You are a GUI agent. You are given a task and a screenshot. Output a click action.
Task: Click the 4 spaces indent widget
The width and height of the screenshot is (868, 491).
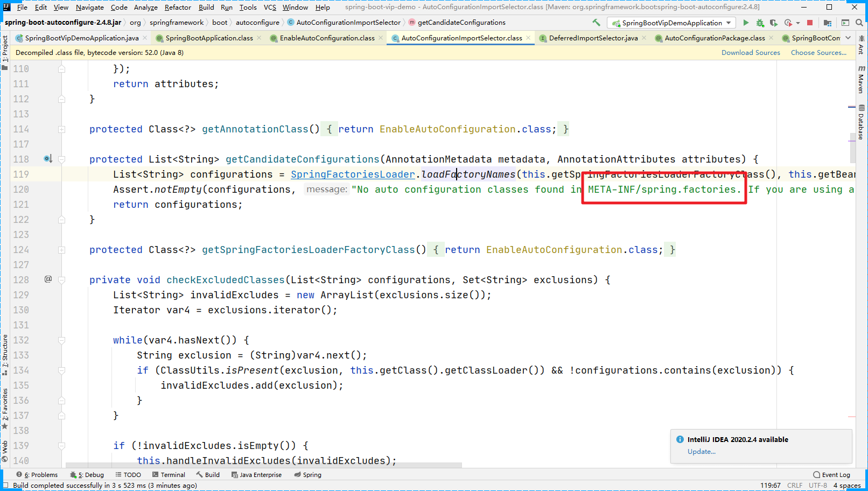coord(847,485)
